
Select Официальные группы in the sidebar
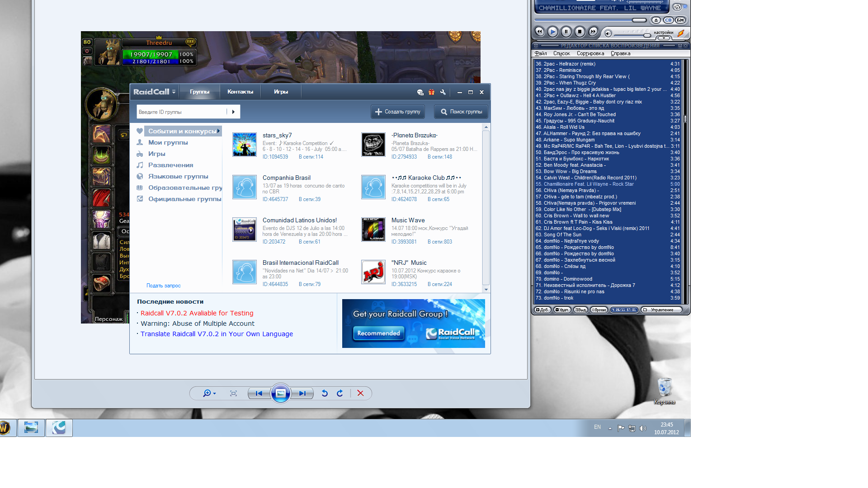[x=184, y=199]
